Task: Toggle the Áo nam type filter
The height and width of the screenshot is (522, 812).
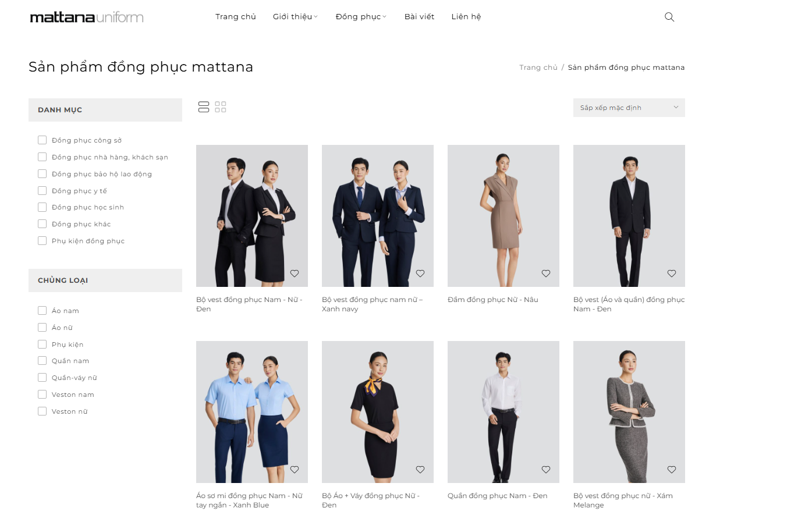Action: coord(42,310)
